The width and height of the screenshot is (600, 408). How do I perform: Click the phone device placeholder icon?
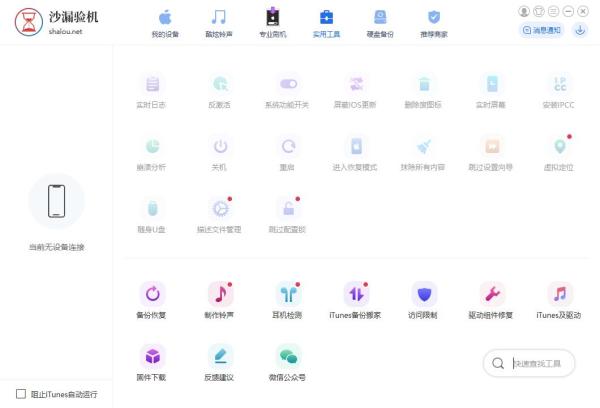point(57,201)
